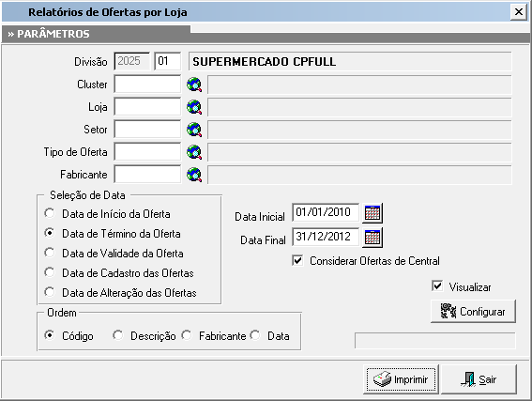
Task: Open the Tipo de Oferta lookup icon
Action: point(194,152)
